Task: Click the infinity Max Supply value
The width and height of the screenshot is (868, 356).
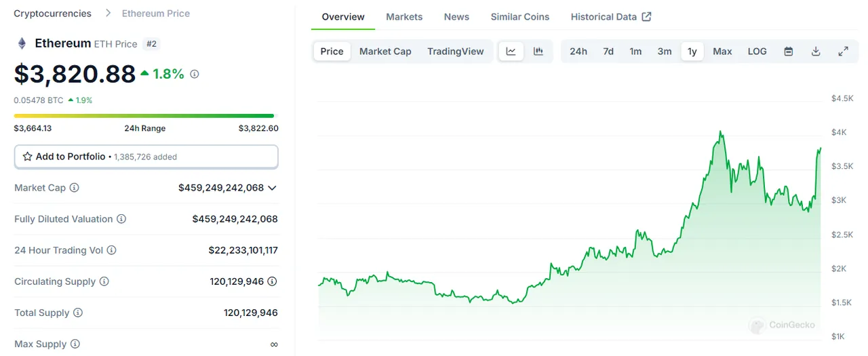Action: pyautogui.click(x=274, y=344)
